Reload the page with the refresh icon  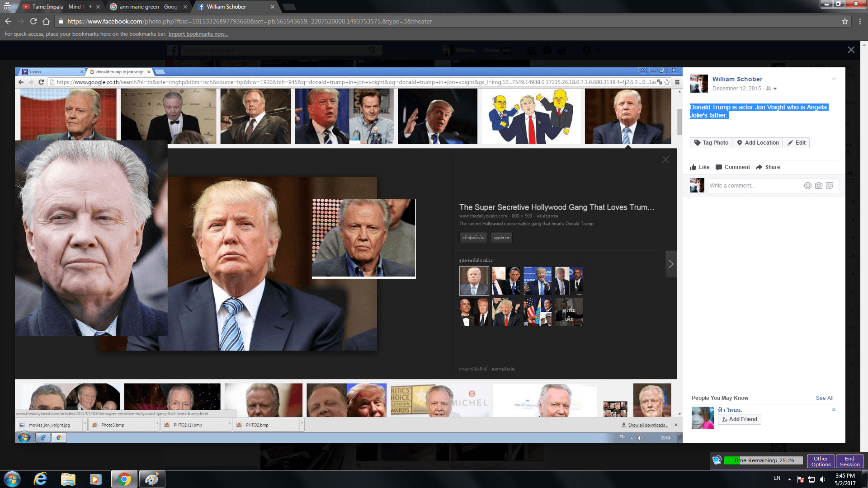(33, 21)
